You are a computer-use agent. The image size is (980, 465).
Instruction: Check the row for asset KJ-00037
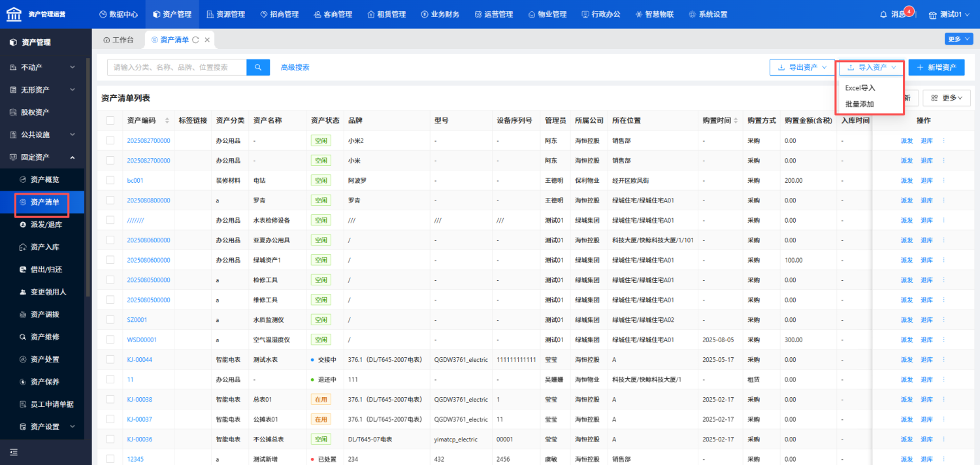coord(110,419)
